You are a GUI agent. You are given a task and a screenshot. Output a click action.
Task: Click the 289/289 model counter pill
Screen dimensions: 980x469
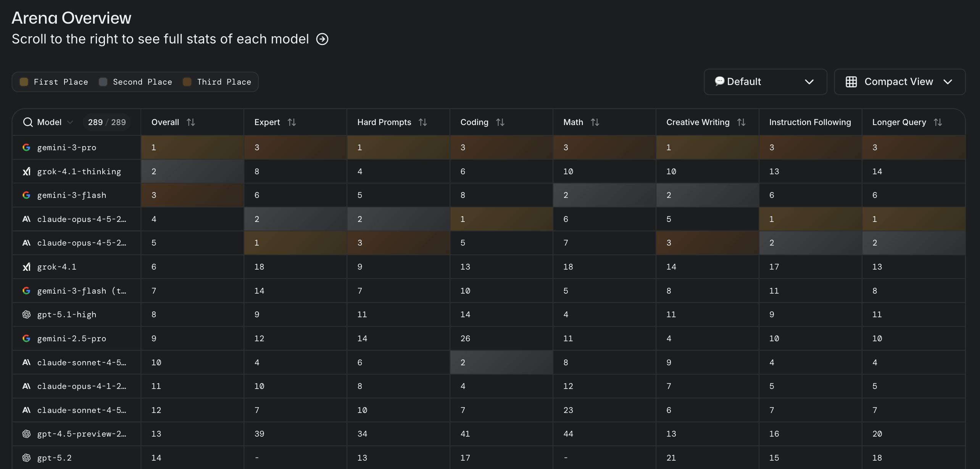coord(107,122)
